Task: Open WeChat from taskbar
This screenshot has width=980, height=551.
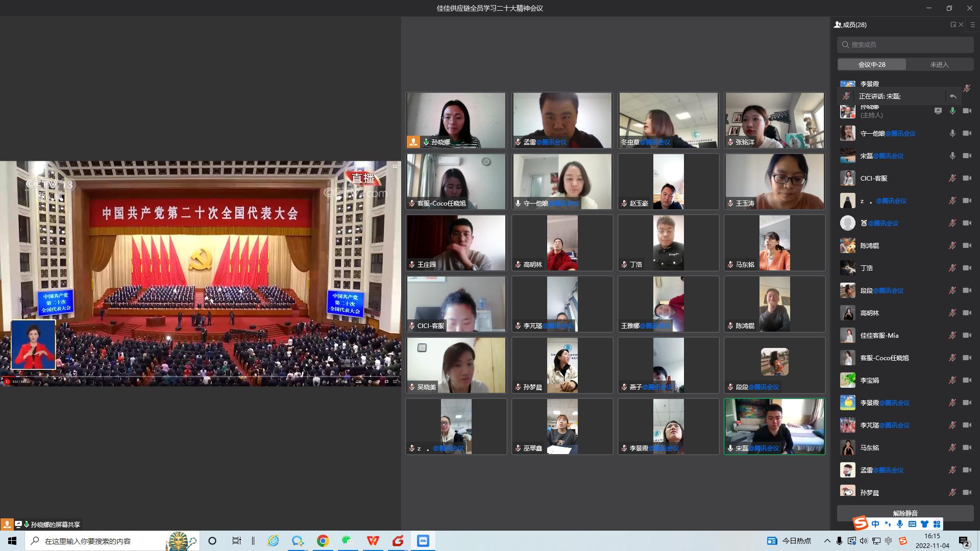Action: coord(348,541)
